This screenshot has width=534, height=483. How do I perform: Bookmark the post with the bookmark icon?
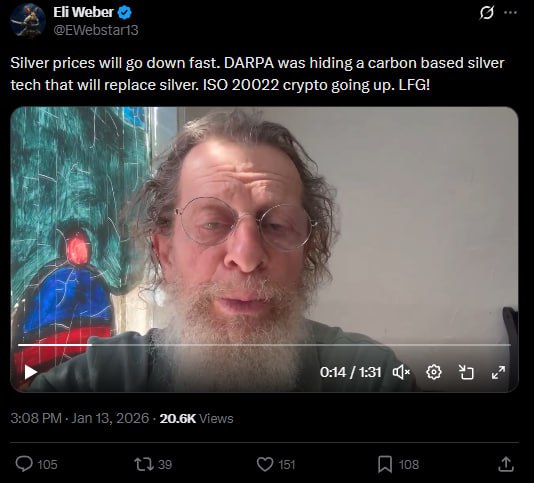385,465
